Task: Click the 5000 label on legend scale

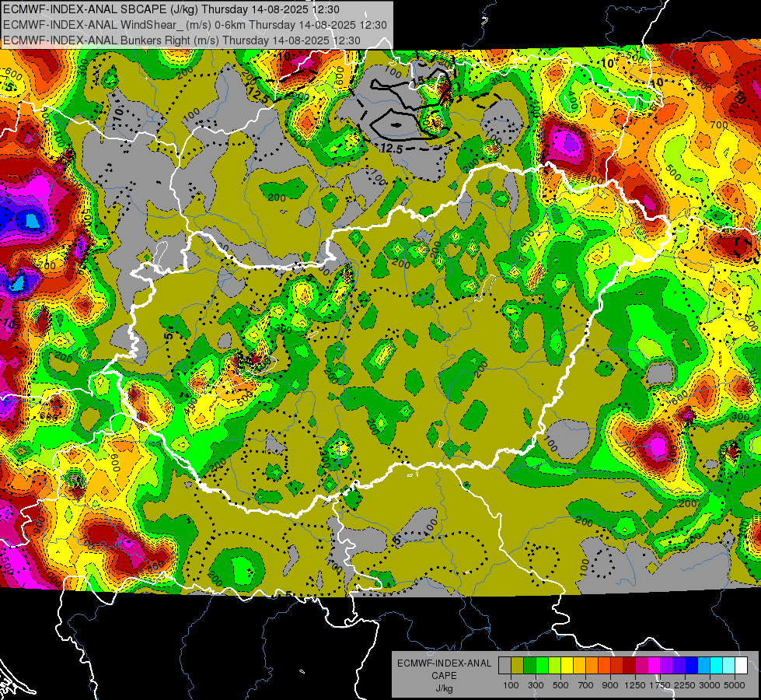Action: click(x=735, y=685)
